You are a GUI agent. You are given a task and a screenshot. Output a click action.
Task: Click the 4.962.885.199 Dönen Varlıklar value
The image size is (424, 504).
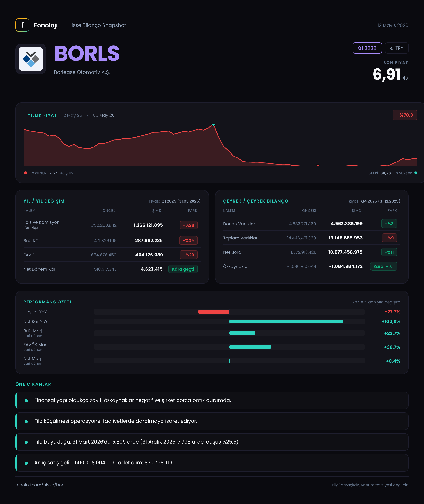(x=347, y=224)
